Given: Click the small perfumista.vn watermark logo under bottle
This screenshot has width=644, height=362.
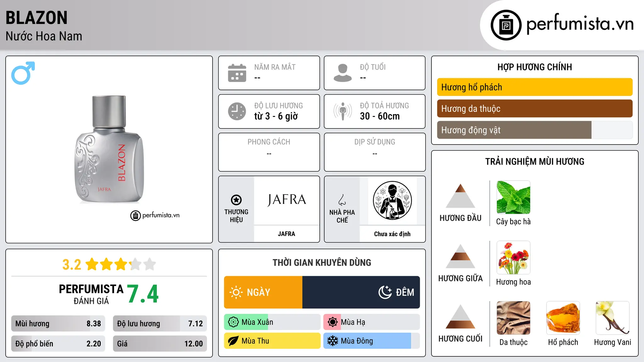Looking at the screenshot, I should [155, 216].
